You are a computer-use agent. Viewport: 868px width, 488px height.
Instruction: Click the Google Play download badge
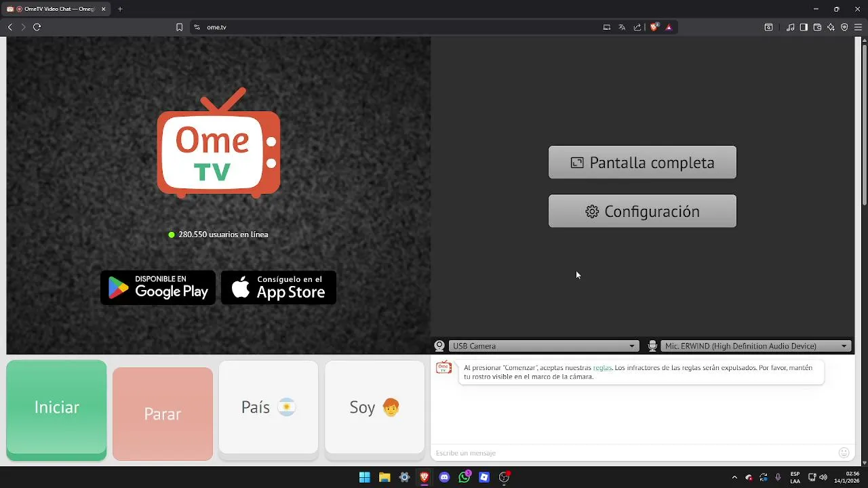pos(158,287)
